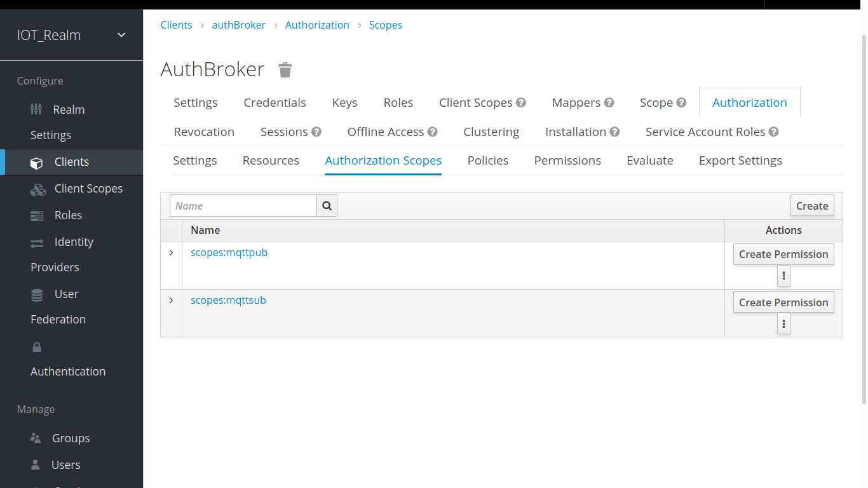Viewport: 868px width, 488px height.
Task: Create Permission for scopes:mqttpub
Action: point(783,254)
